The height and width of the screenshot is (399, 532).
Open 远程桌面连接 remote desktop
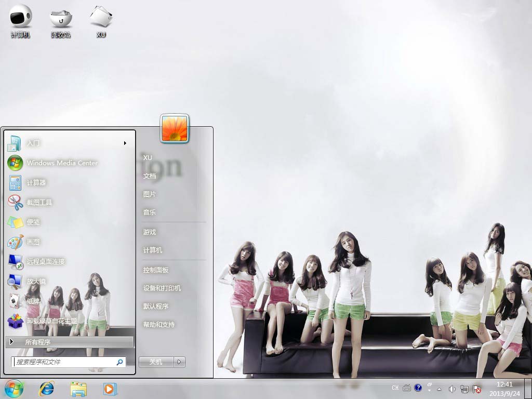click(46, 262)
